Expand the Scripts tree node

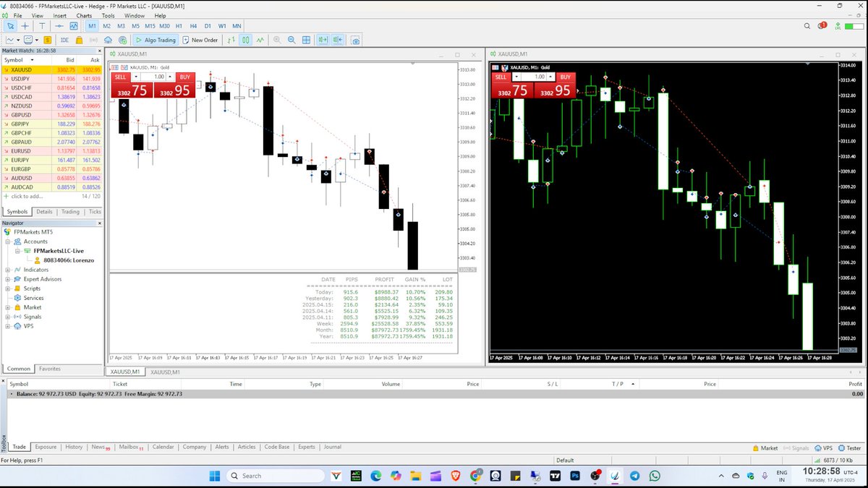tap(7, 288)
